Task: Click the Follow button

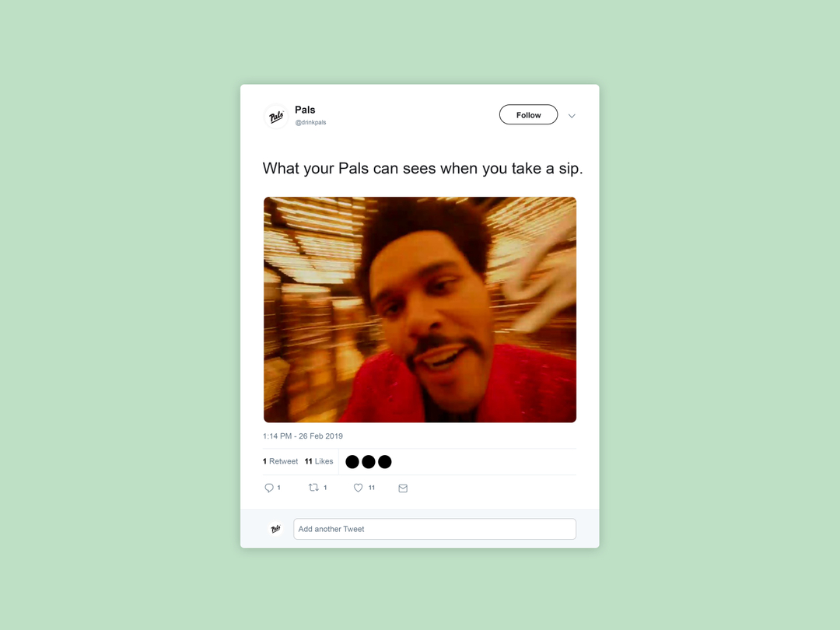Action: coord(528,114)
